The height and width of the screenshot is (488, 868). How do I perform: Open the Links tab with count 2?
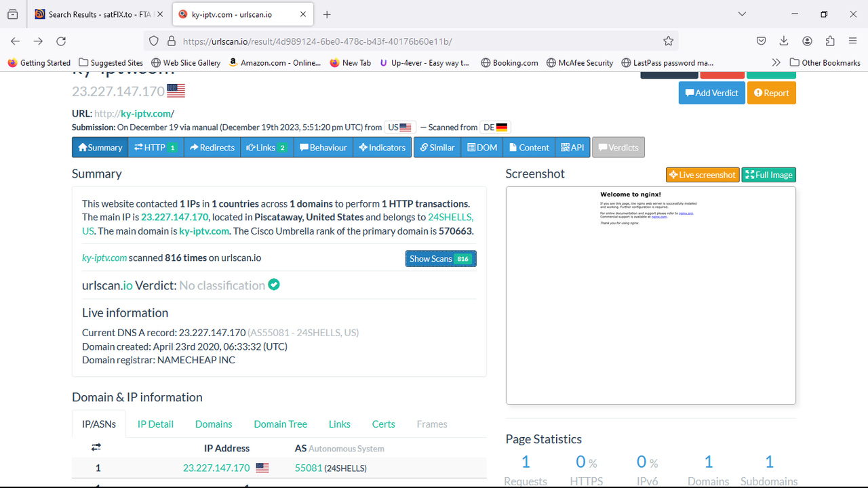pos(267,147)
